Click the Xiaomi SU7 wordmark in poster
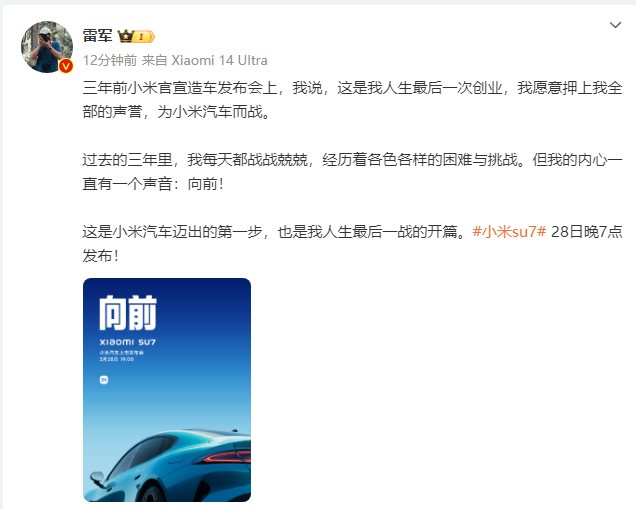Image resolution: width=636 pixels, height=509 pixels. [128, 342]
